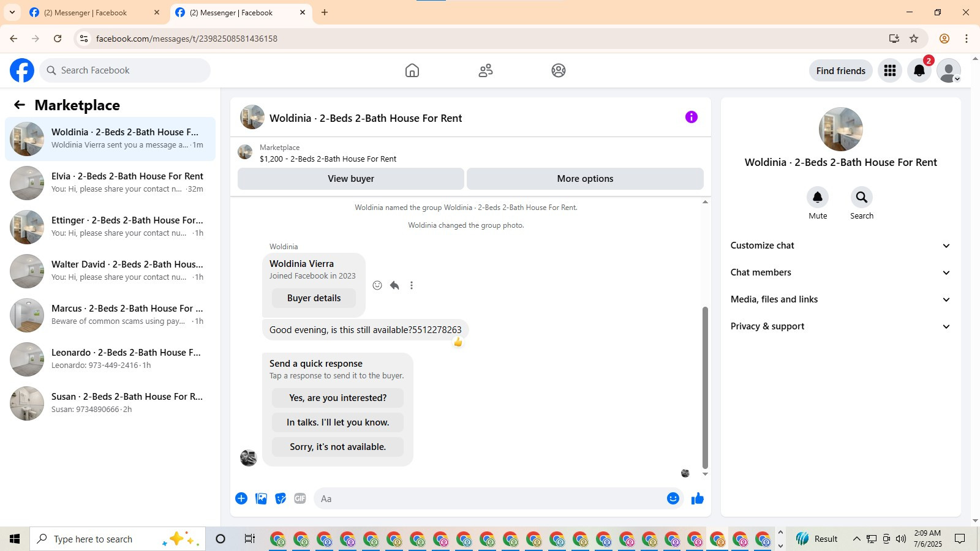Image resolution: width=980 pixels, height=551 pixels.
Task: Open a new browser tab
Action: (x=325, y=12)
